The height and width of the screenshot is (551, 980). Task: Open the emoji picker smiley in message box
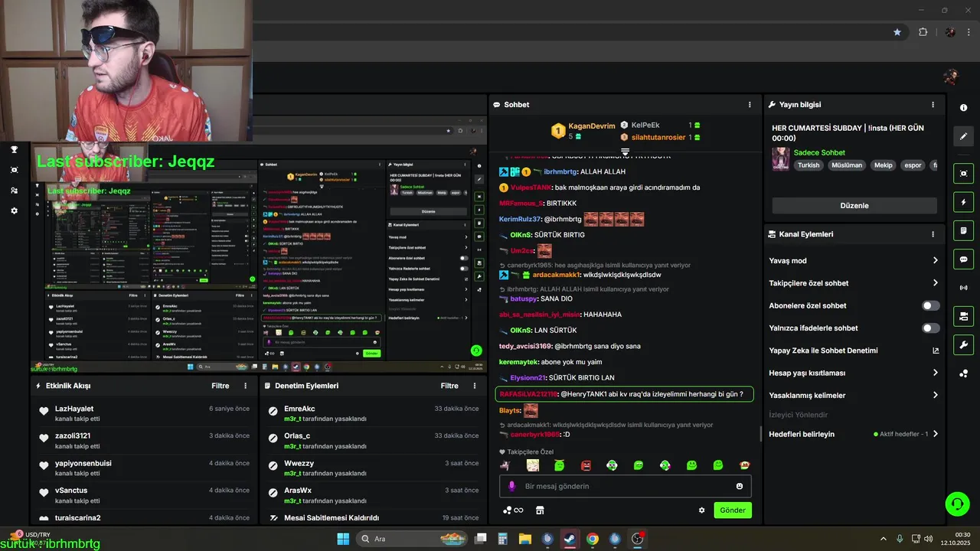click(x=740, y=486)
